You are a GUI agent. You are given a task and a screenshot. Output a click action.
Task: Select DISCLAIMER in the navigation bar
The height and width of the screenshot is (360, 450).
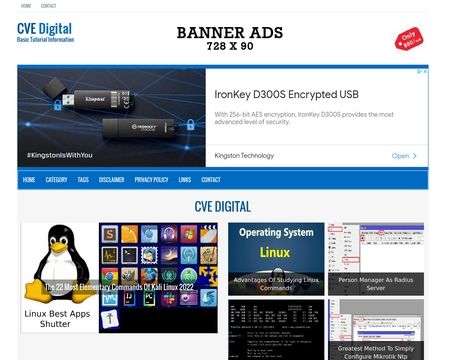click(112, 180)
